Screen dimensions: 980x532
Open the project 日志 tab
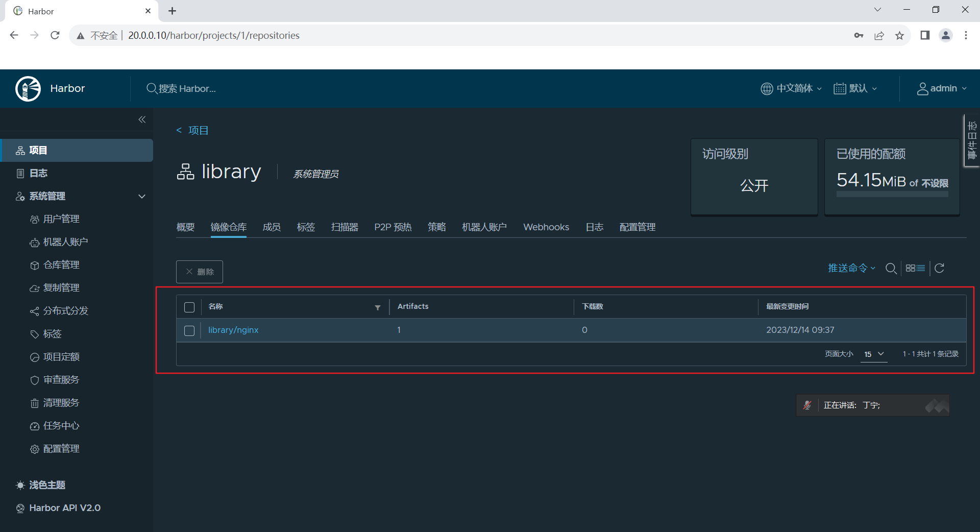point(595,227)
